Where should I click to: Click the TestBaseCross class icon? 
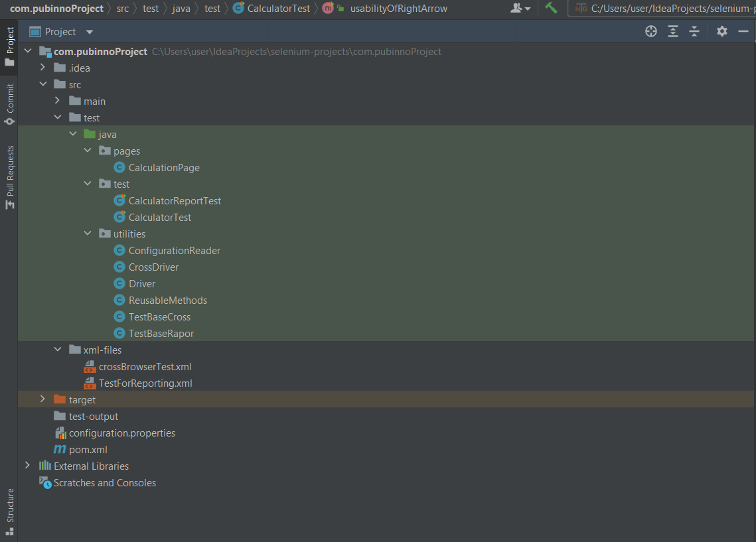coord(119,316)
